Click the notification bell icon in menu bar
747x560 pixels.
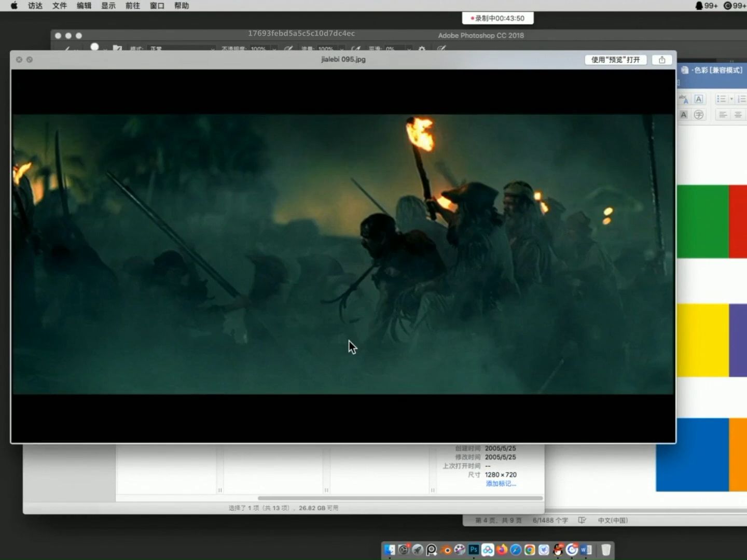click(699, 6)
